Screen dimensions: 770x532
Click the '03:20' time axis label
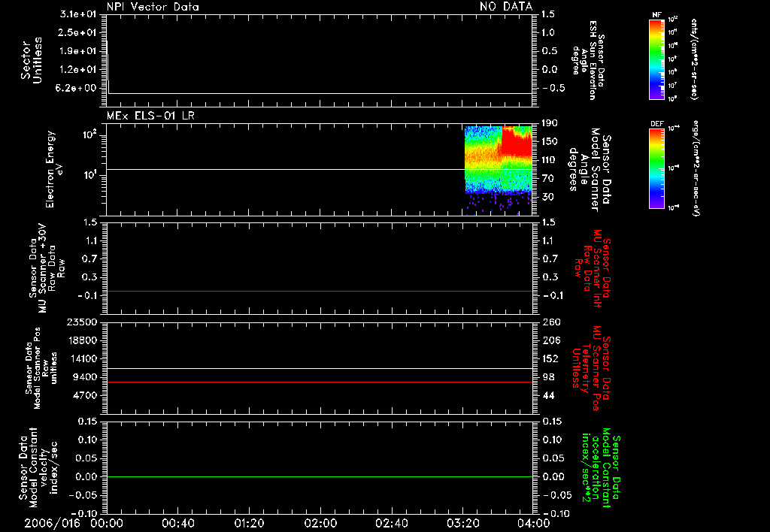pos(462,523)
